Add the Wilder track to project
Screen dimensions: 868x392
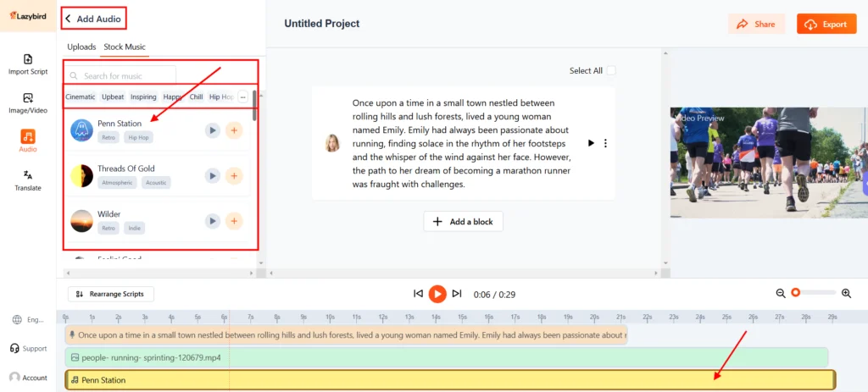234,221
